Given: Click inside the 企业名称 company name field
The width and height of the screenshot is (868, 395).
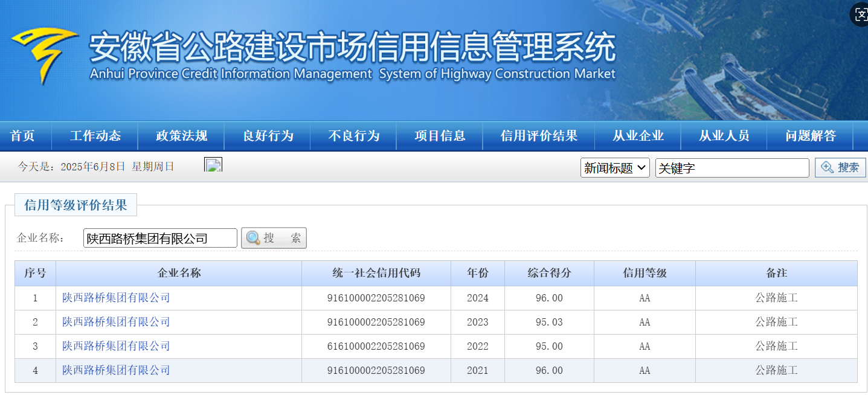Looking at the screenshot, I should [159, 237].
